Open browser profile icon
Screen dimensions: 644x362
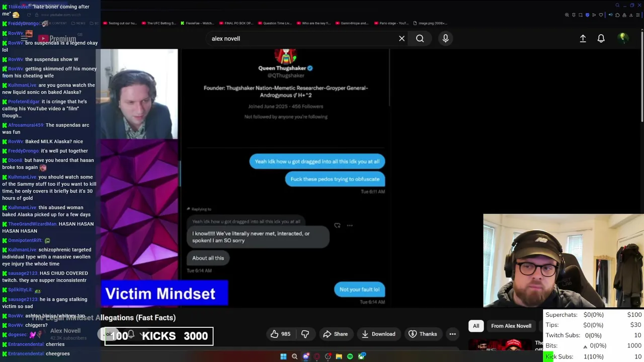(624, 15)
